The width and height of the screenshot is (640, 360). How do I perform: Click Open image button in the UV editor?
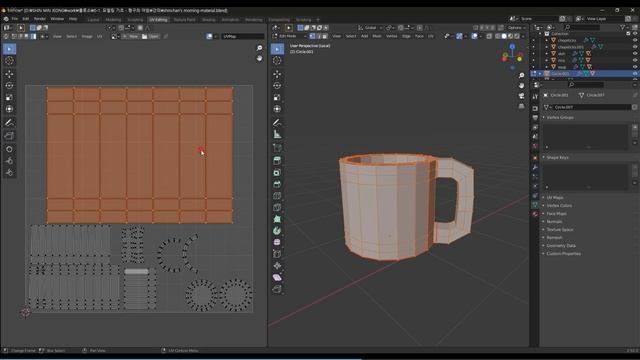(x=150, y=36)
